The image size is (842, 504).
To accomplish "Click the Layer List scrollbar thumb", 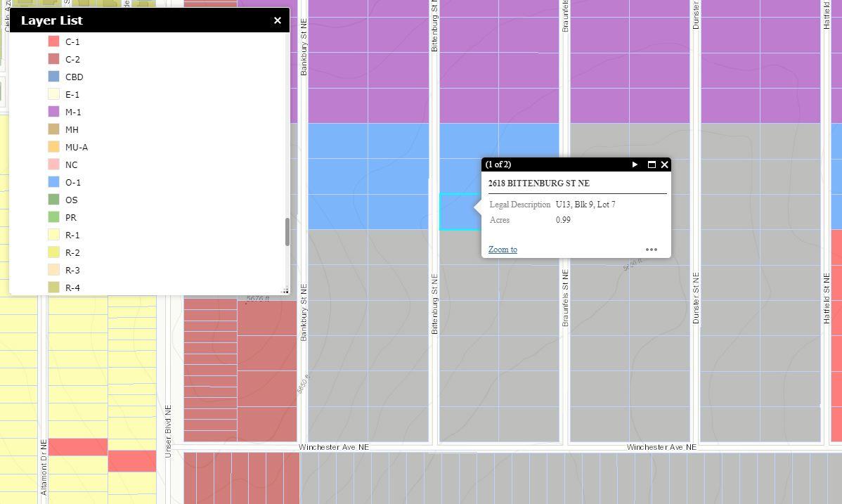I will tap(287, 232).
